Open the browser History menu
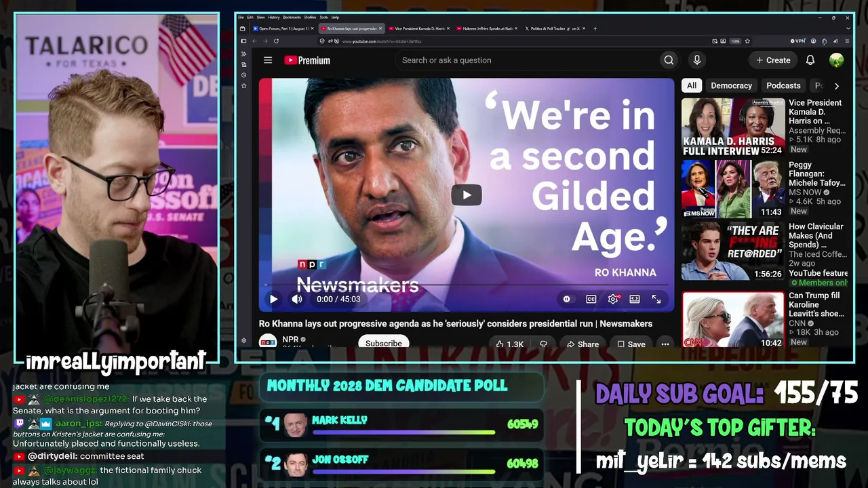 (274, 17)
